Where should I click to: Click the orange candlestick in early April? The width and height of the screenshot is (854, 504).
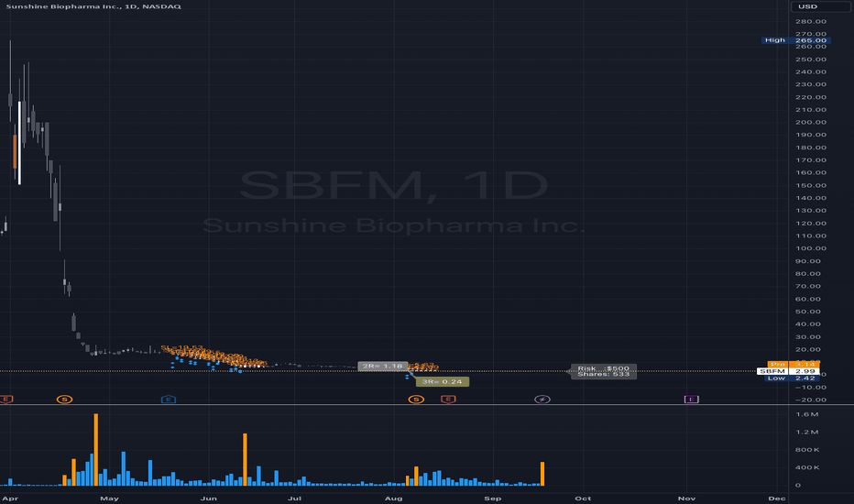pyautogui.click(x=15, y=151)
